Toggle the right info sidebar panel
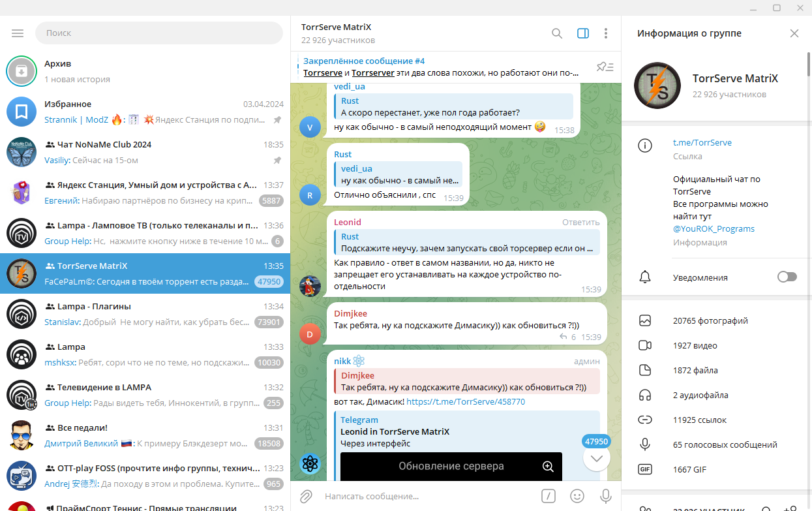This screenshot has height=511, width=812. click(583, 33)
